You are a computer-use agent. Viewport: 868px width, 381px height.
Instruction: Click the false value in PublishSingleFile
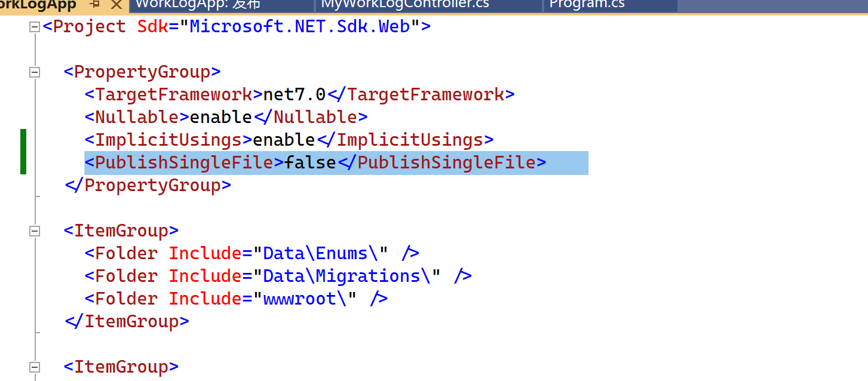pyautogui.click(x=310, y=162)
